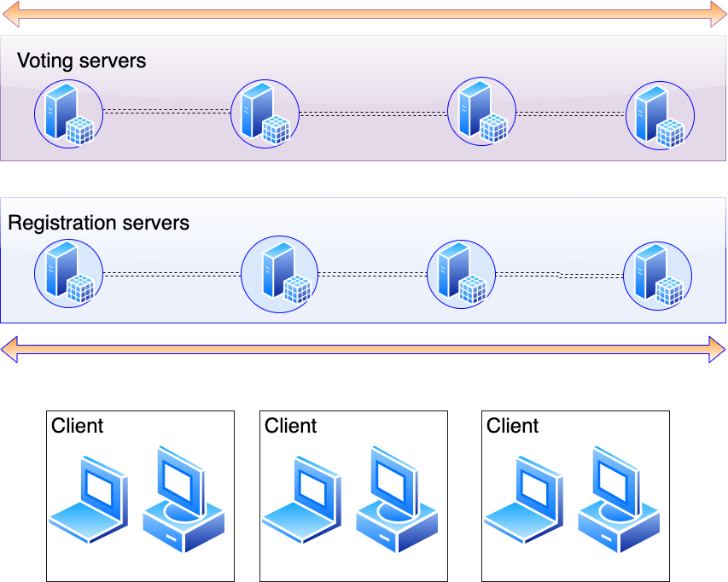Select the second voting server icon
Image resolution: width=728 pixels, height=582 pixels.
pyautogui.click(x=265, y=114)
